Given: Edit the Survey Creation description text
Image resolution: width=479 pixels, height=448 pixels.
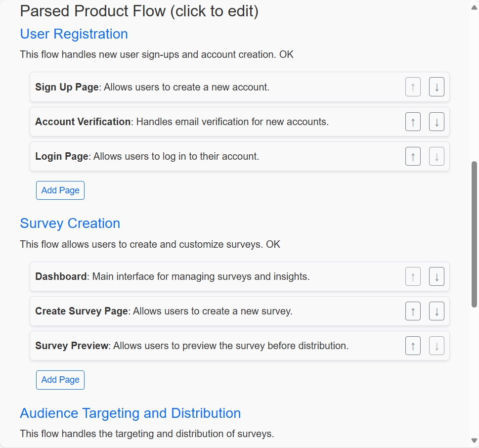Looking at the screenshot, I should tap(150, 244).
